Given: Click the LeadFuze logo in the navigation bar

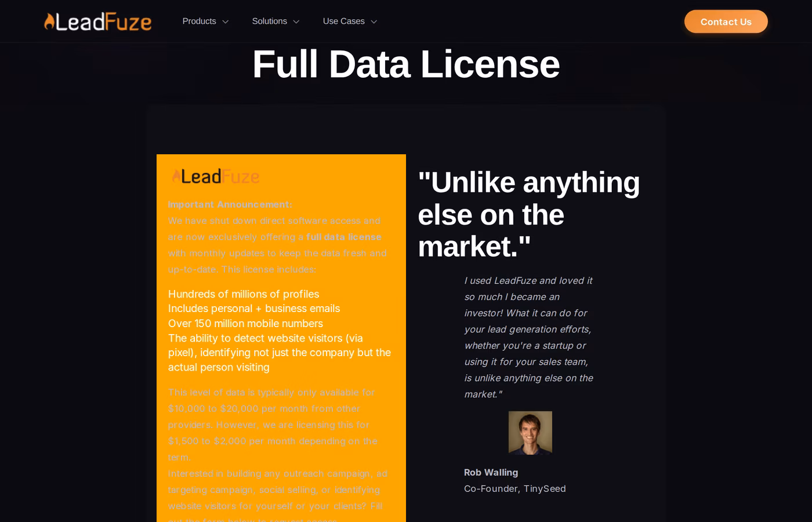Looking at the screenshot, I should pyautogui.click(x=98, y=21).
